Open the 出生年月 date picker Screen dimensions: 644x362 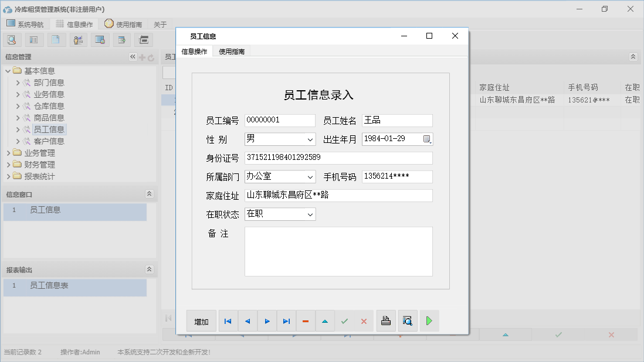(428, 139)
